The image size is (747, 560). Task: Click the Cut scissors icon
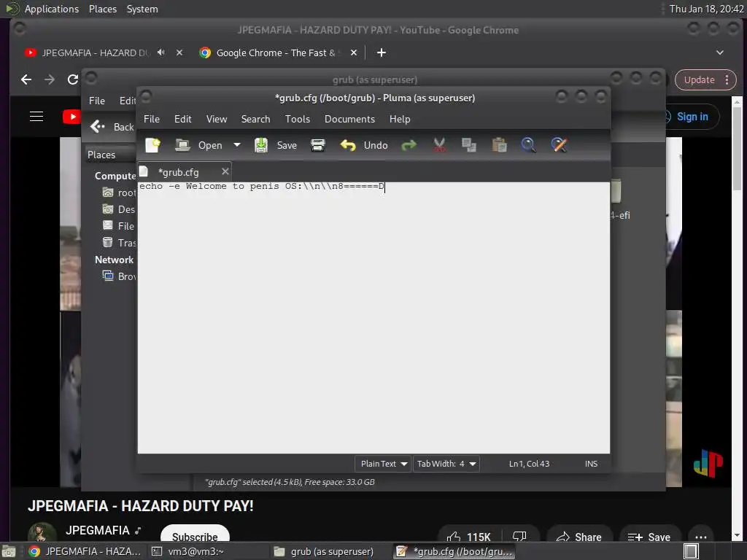(439, 145)
